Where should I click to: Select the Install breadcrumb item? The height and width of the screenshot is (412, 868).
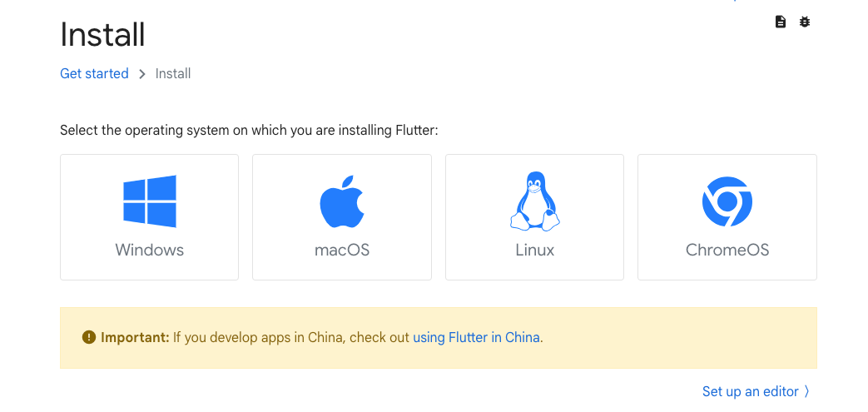pos(173,73)
